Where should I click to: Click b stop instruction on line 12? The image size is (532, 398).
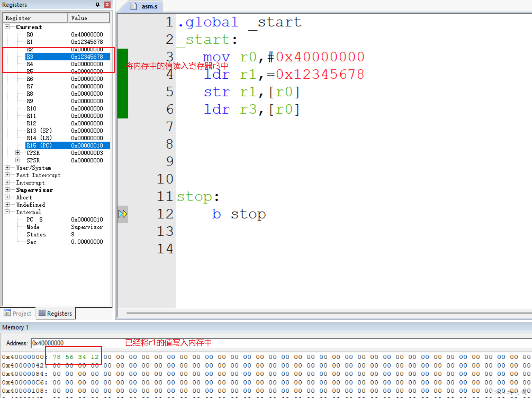tap(239, 214)
